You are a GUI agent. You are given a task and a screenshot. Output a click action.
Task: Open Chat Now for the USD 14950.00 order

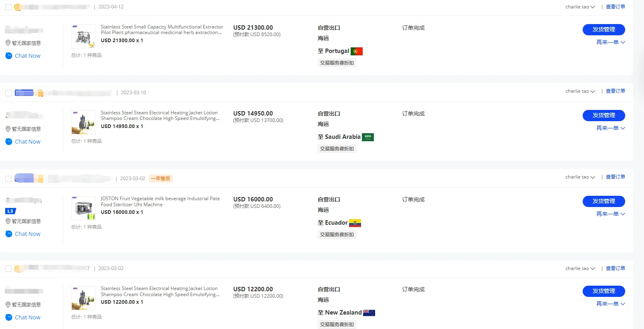(28, 142)
